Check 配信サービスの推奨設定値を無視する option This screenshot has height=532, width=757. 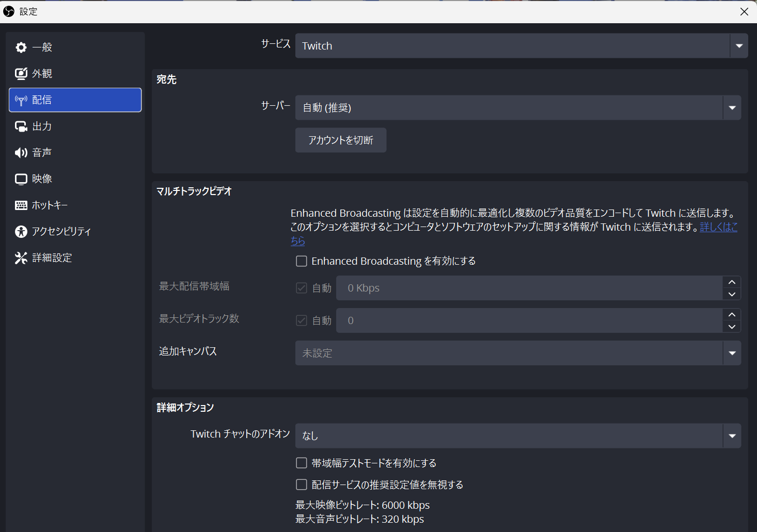302,485
